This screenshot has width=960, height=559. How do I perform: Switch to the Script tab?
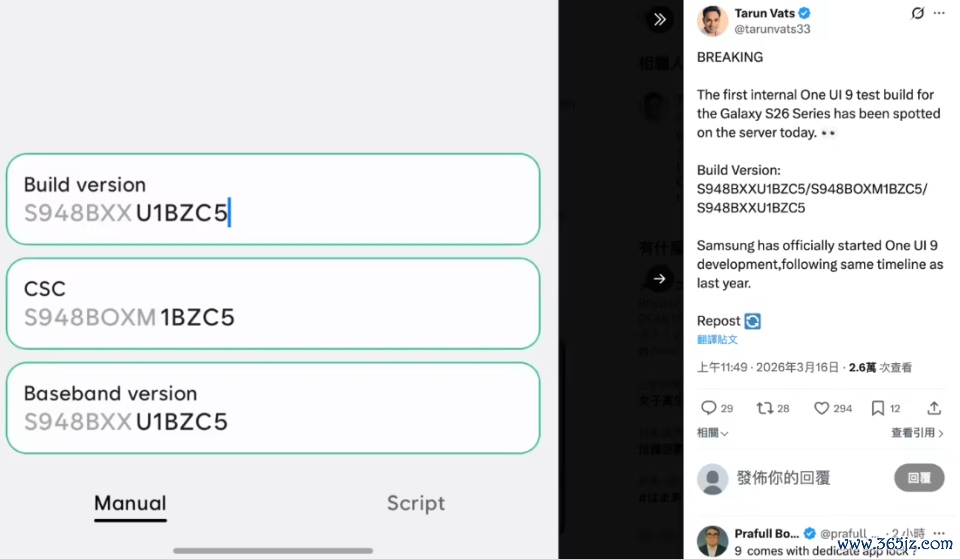(416, 503)
